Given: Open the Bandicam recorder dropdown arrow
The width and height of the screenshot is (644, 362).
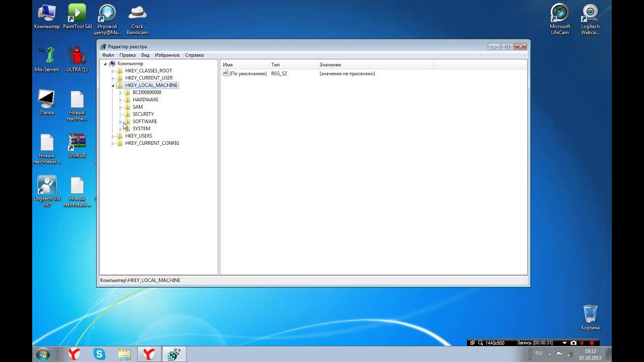Looking at the screenshot, I should click(x=565, y=343).
